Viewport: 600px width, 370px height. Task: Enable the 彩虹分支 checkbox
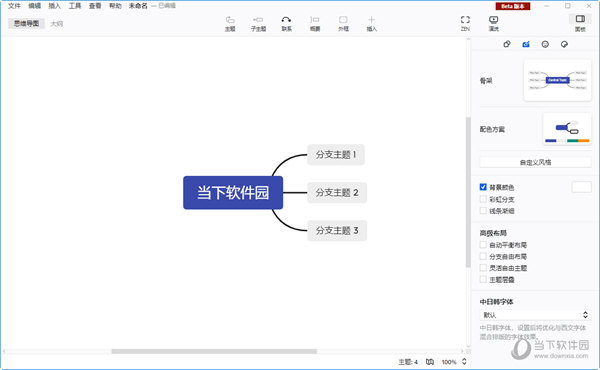(x=483, y=199)
